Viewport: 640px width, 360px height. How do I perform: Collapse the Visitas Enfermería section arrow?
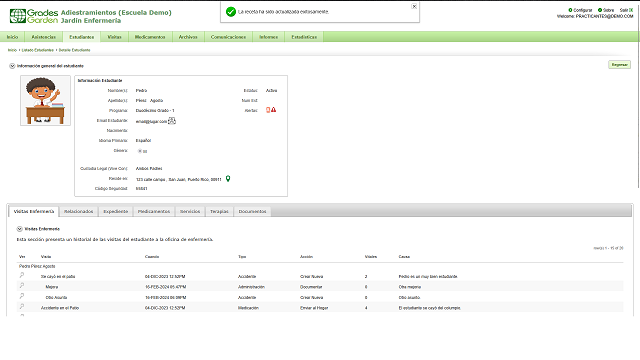point(20,229)
